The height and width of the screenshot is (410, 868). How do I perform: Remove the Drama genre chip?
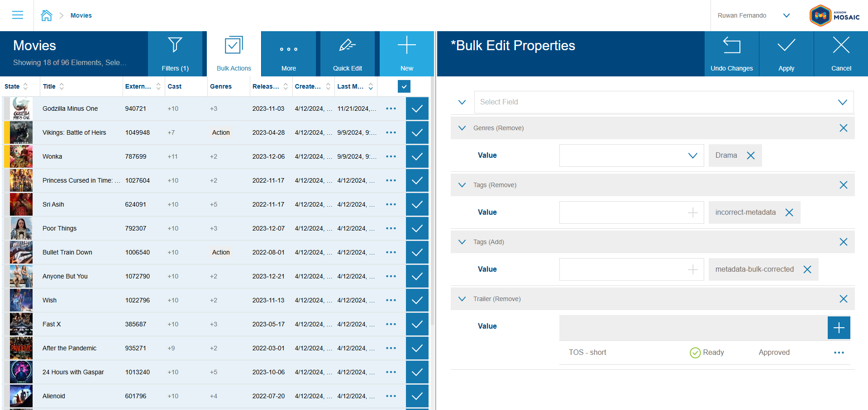(x=750, y=155)
